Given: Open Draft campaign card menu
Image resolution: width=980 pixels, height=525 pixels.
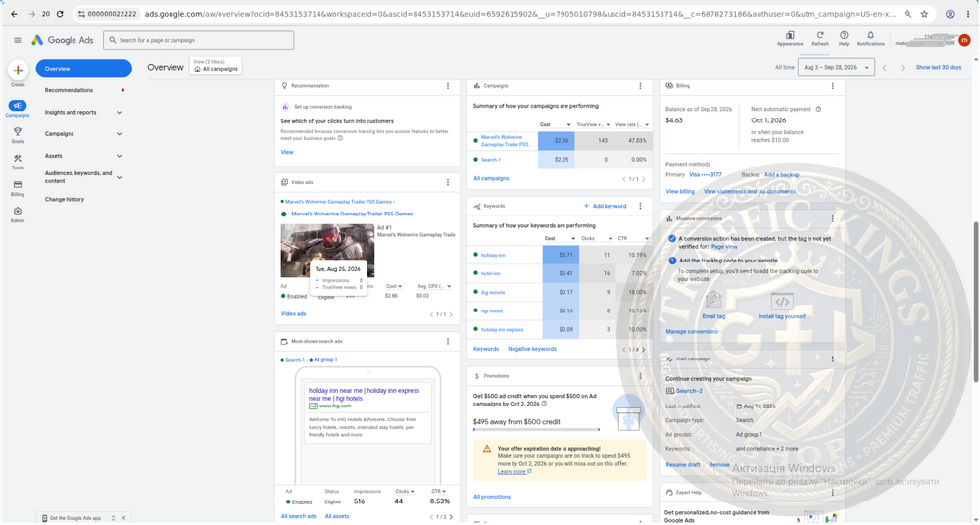Looking at the screenshot, I should pos(832,358).
